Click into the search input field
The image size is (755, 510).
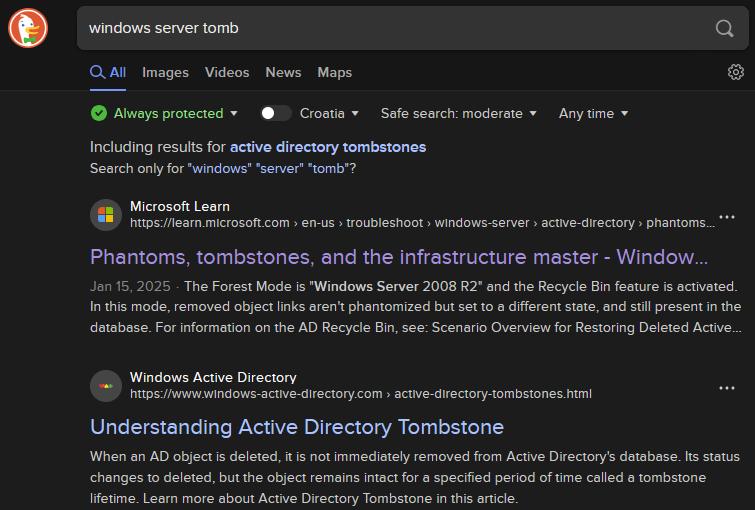390,28
